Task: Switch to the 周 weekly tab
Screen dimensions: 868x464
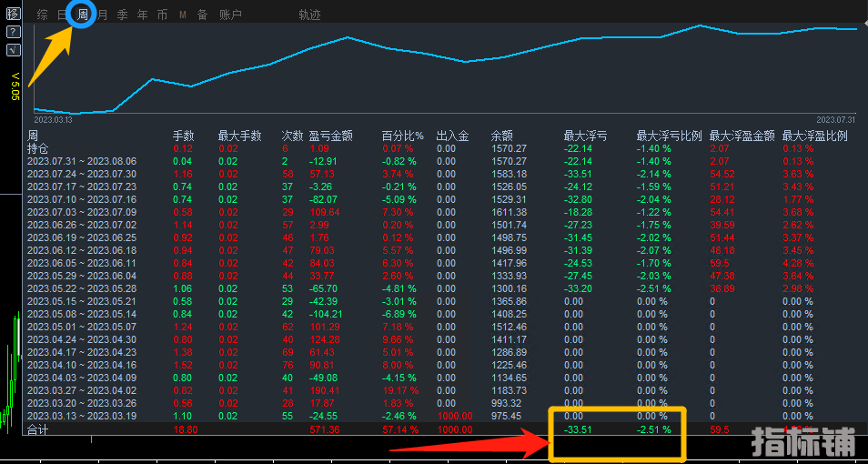Action: pyautogui.click(x=82, y=15)
